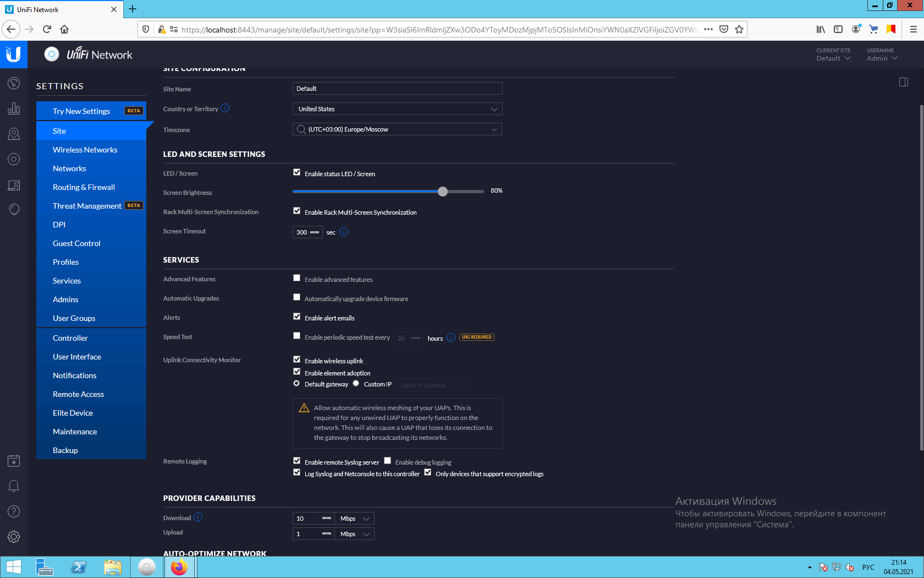
Task: Open Country or Territory dropdown
Action: click(x=397, y=109)
